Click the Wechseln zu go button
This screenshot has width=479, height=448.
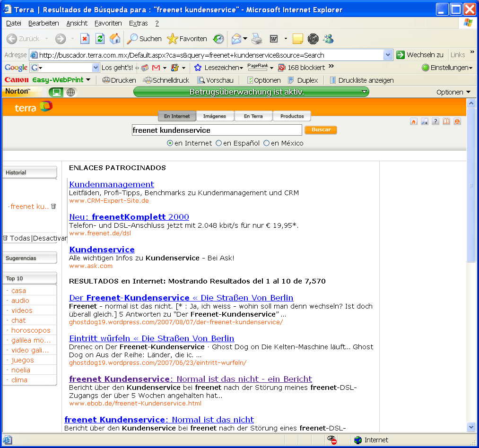(x=420, y=55)
